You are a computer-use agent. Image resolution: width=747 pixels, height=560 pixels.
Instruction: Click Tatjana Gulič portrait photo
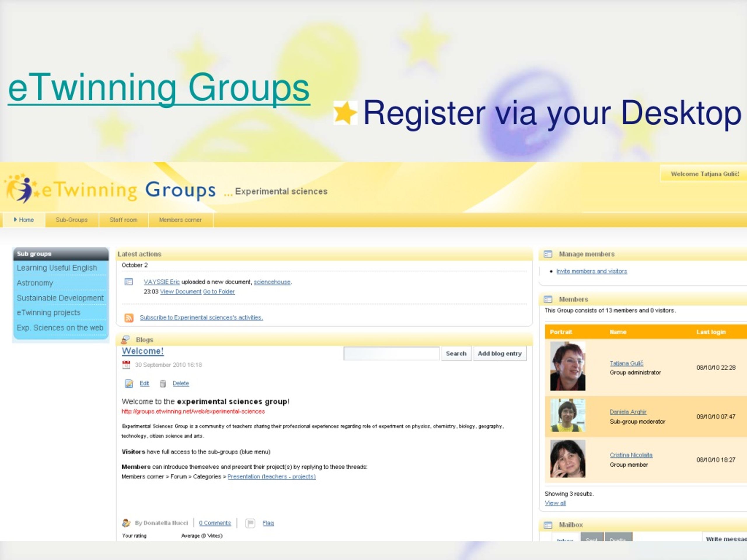pos(568,366)
